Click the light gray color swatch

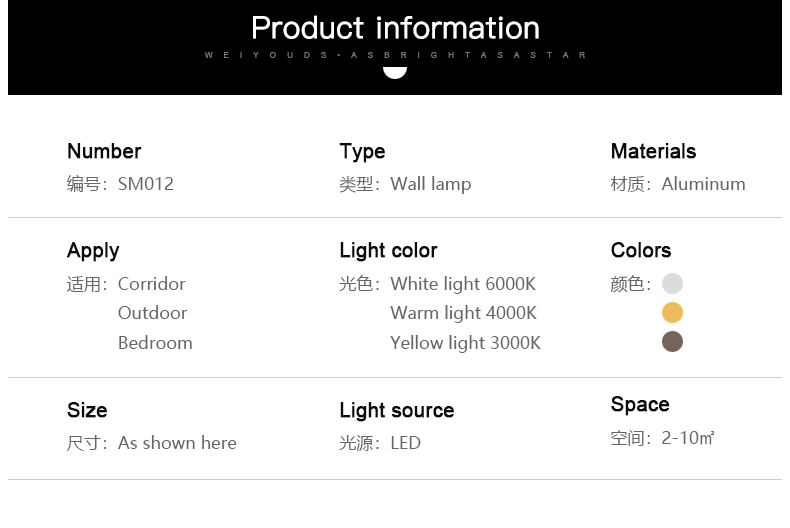[672, 283]
